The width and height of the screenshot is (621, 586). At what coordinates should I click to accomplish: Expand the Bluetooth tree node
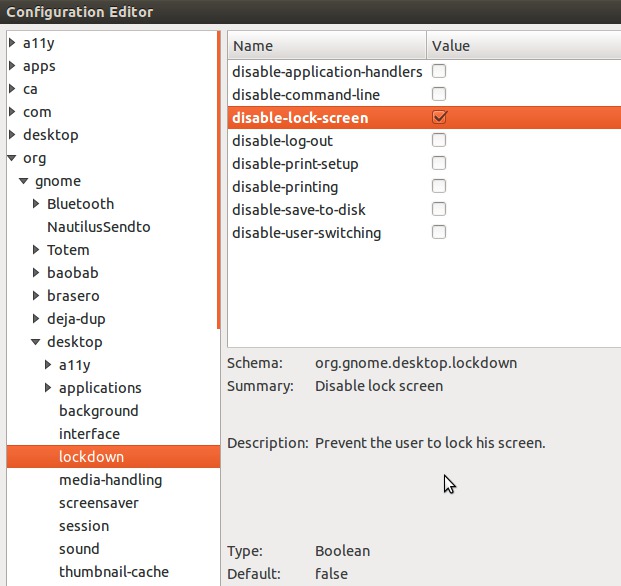(x=36, y=204)
